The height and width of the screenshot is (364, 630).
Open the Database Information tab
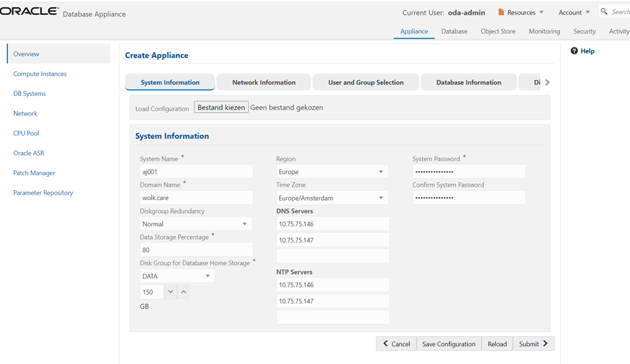tap(468, 83)
